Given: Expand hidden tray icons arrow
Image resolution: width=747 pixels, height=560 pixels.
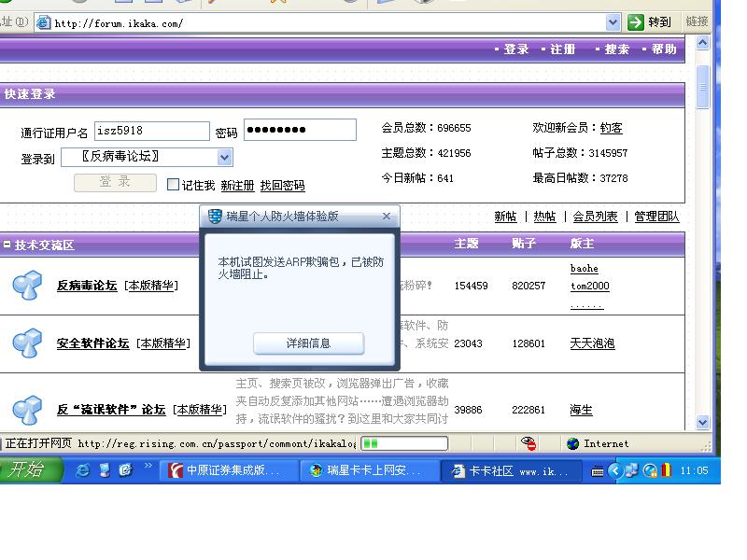Looking at the screenshot, I should point(615,471).
